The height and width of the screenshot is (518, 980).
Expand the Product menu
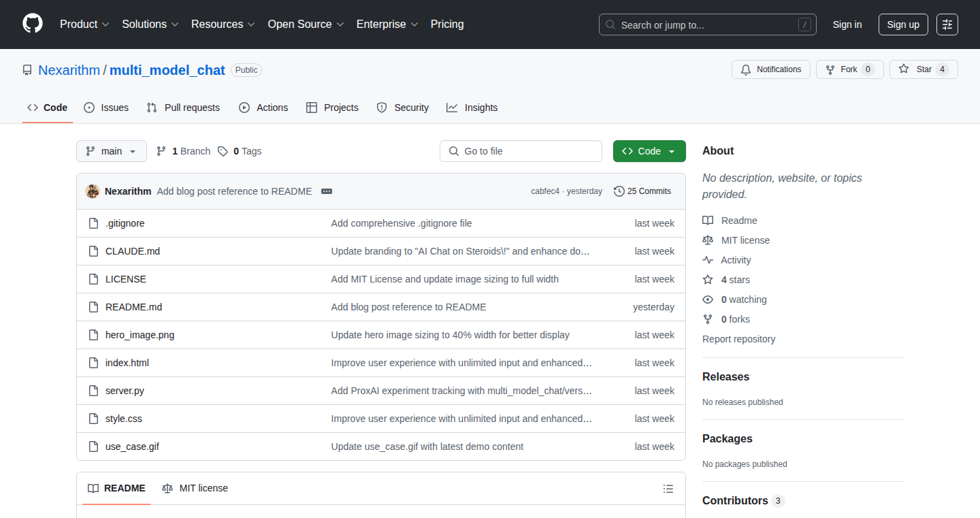pos(84,25)
